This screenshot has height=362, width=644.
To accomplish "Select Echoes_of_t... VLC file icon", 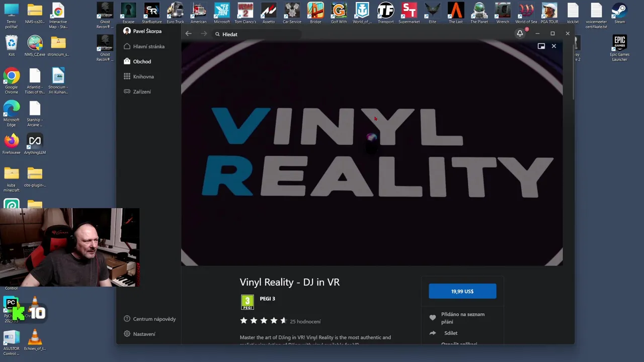I will tap(35, 339).
